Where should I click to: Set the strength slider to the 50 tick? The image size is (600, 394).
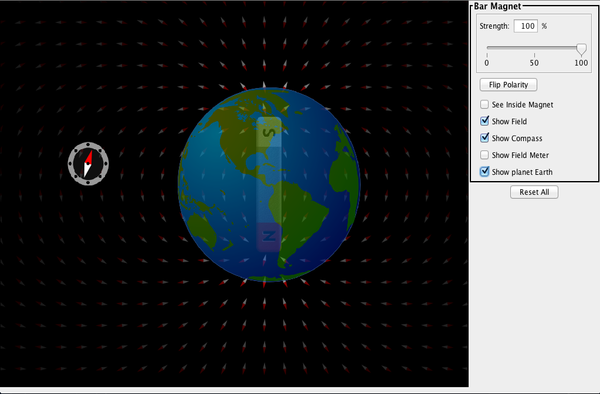(534, 48)
